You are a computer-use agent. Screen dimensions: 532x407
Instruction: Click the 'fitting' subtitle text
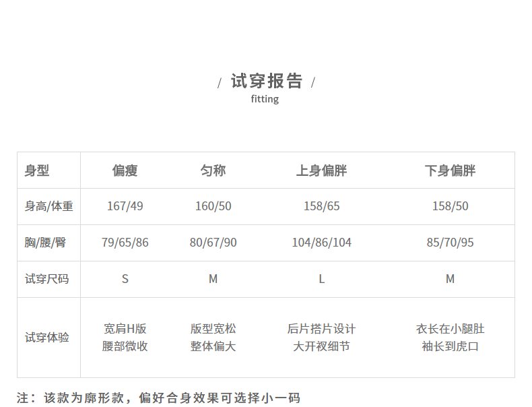pyautogui.click(x=265, y=99)
